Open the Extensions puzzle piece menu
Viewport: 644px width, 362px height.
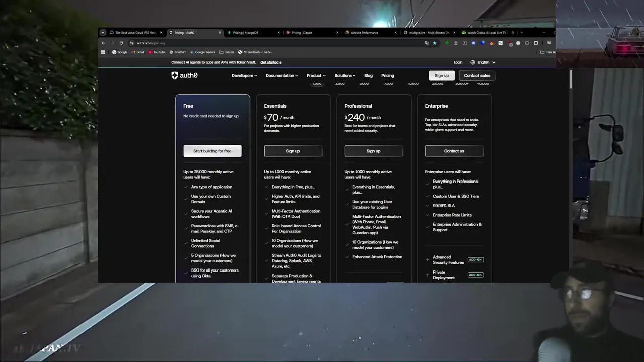(536, 43)
